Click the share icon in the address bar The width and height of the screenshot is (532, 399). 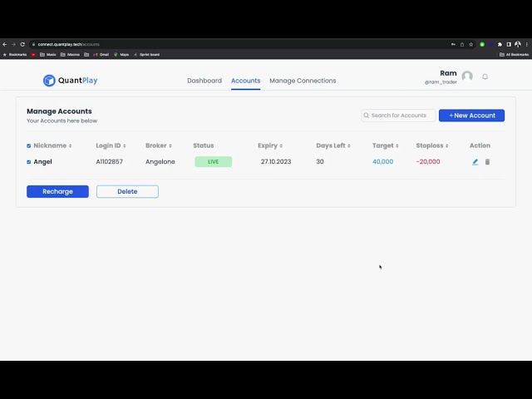tap(462, 44)
